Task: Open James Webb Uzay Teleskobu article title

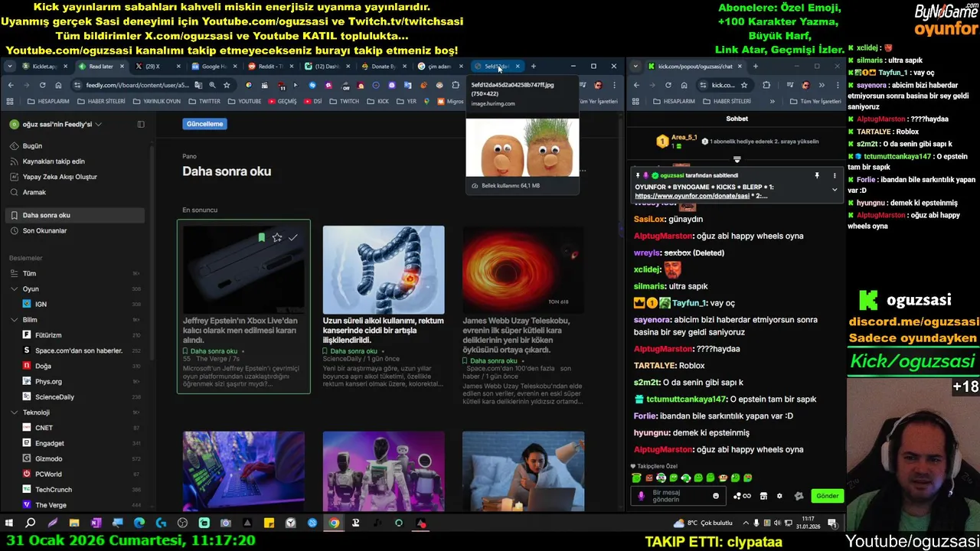Action: coord(518,335)
